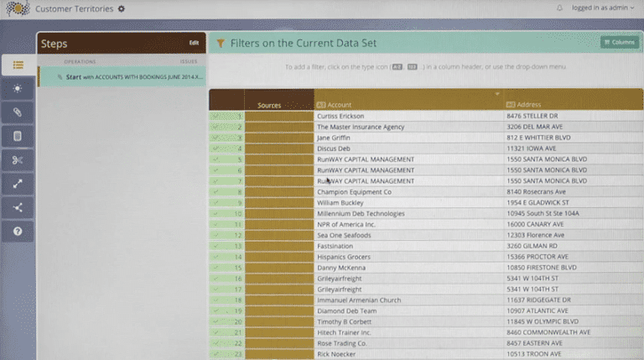This screenshot has height=360, width=644.
Task: Click the text type icon in Account header
Action: (x=321, y=105)
